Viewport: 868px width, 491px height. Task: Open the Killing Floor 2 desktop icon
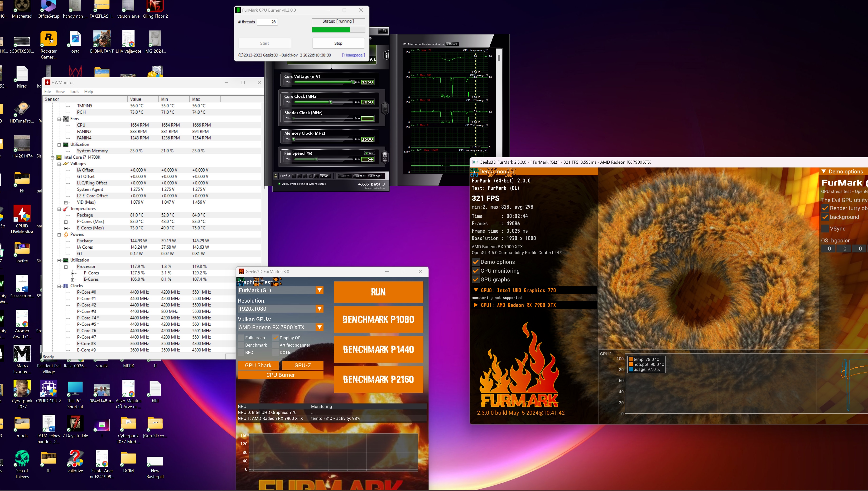[155, 10]
